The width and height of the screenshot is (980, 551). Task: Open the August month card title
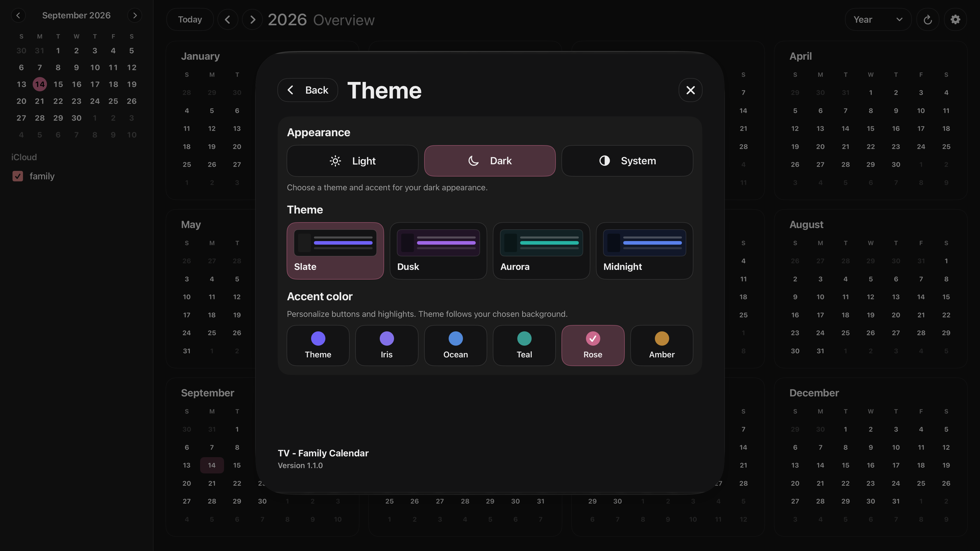[806, 225]
